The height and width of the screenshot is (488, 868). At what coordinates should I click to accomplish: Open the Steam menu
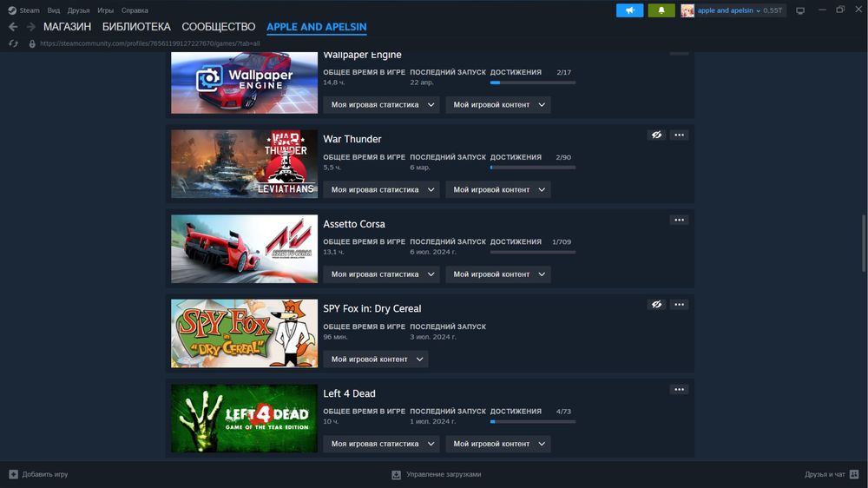pyautogui.click(x=30, y=10)
